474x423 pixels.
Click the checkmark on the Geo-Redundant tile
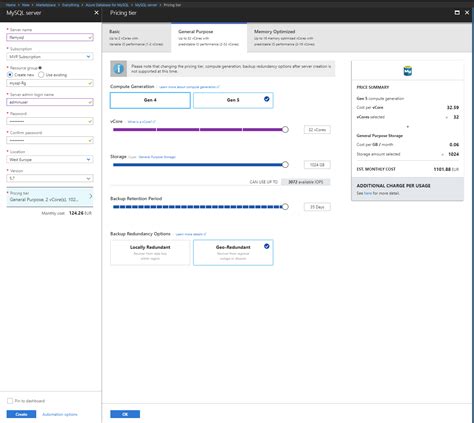tap(266, 246)
